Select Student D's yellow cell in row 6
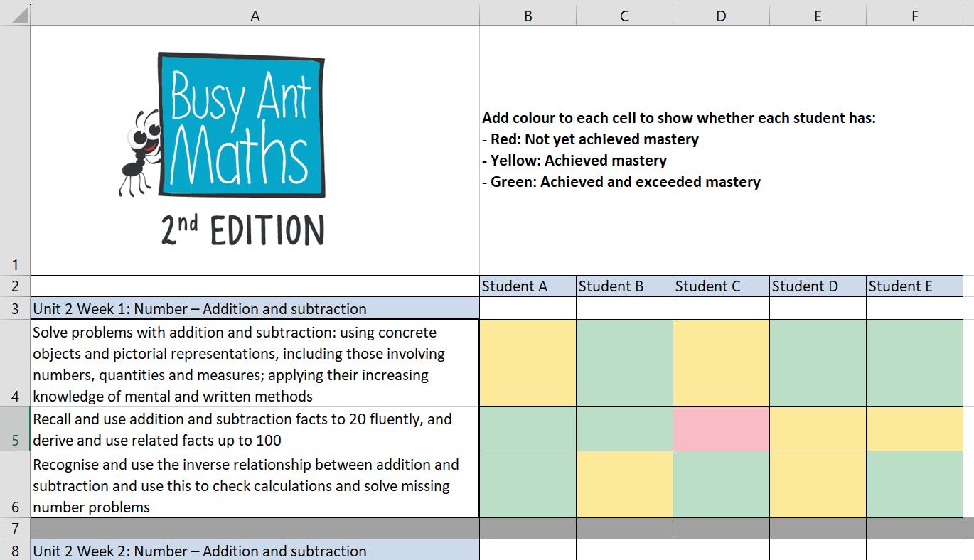Image resolution: width=974 pixels, height=560 pixels. 818,485
